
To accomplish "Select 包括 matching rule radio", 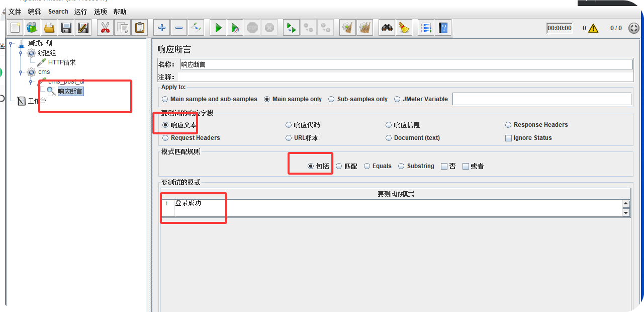I will pos(311,166).
